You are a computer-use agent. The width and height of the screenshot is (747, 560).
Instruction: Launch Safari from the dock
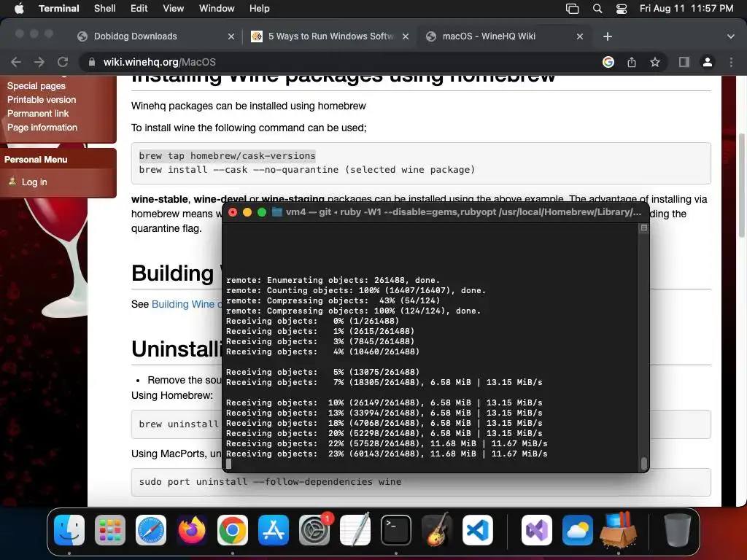pos(151,530)
